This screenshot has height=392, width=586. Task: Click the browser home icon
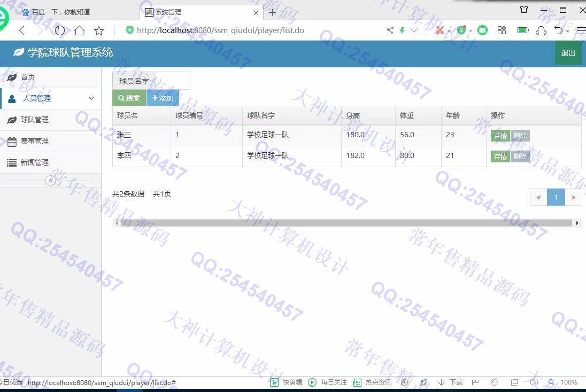[x=79, y=30]
